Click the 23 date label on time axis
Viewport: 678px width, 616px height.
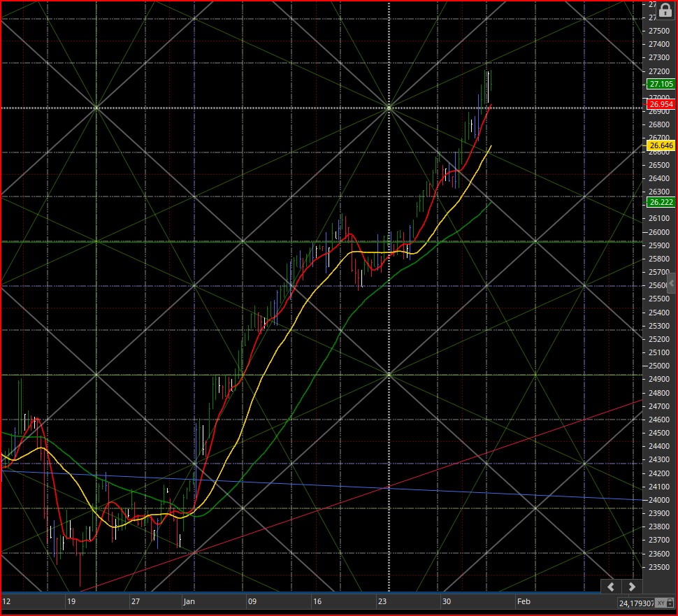click(x=382, y=601)
